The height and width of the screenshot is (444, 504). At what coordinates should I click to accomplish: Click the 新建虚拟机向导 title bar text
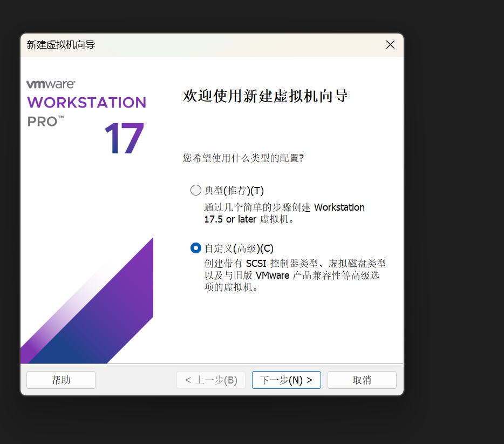click(61, 45)
